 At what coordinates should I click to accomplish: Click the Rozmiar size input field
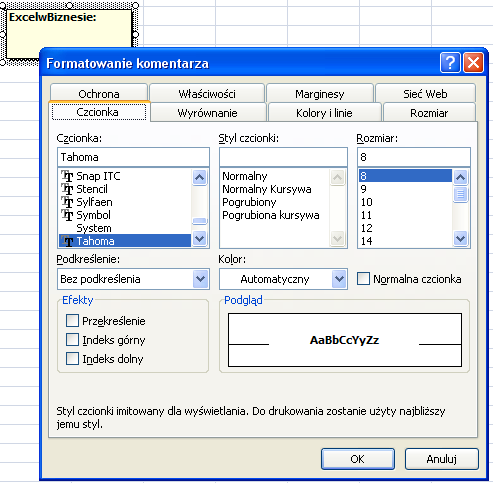pyautogui.click(x=414, y=157)
